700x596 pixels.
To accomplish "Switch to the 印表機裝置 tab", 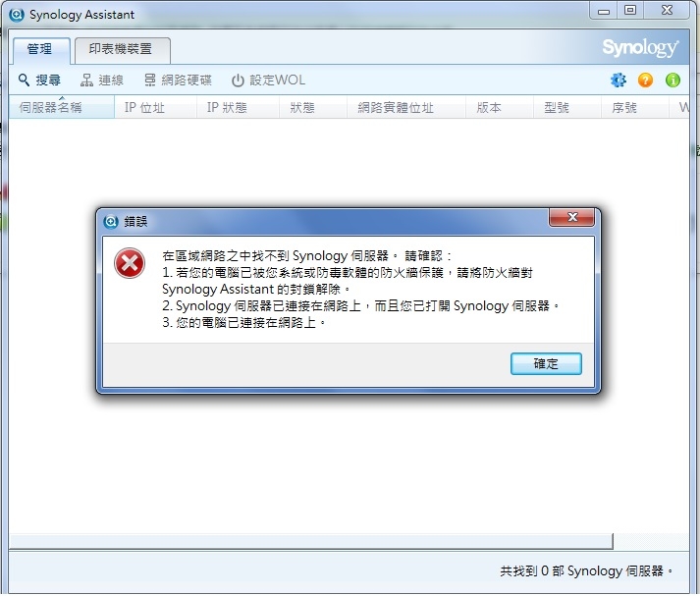I will point(123,50).
